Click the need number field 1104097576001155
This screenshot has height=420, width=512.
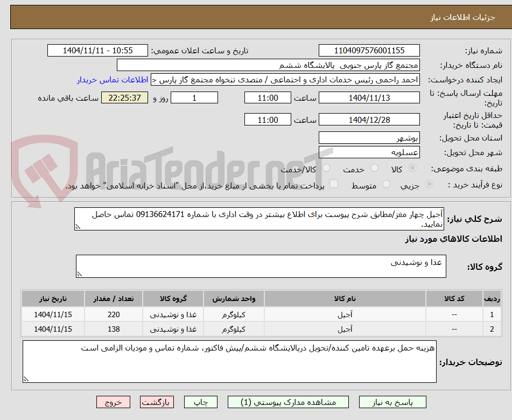point(369,51)
